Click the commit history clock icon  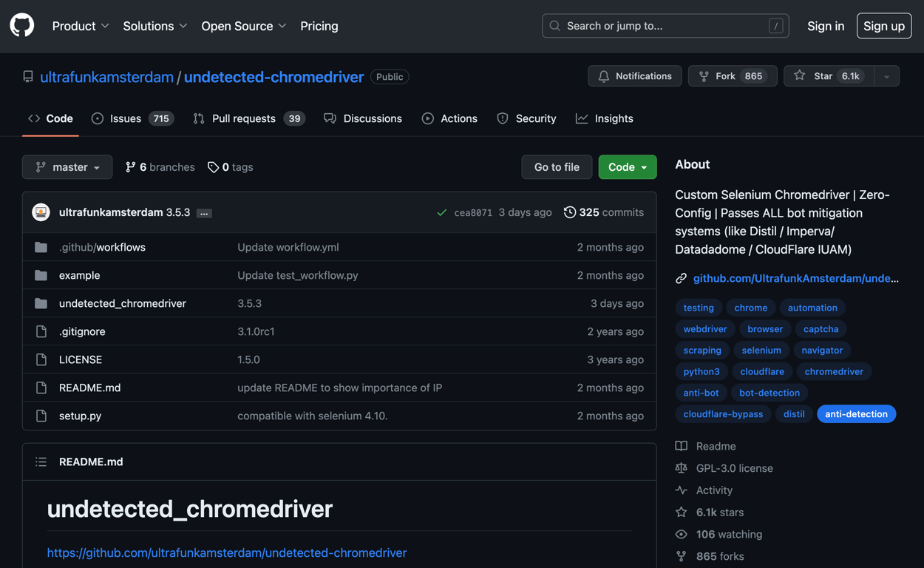(x=569, y=212)
